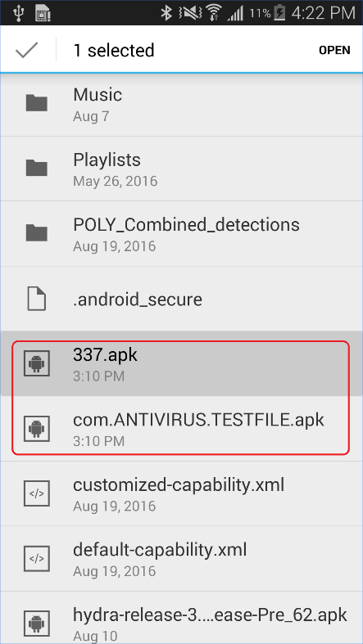The width and height of the screenshot is (363, 644).
Task: Tap default-capability.xml code icon
Action: (x=37, y=559)
